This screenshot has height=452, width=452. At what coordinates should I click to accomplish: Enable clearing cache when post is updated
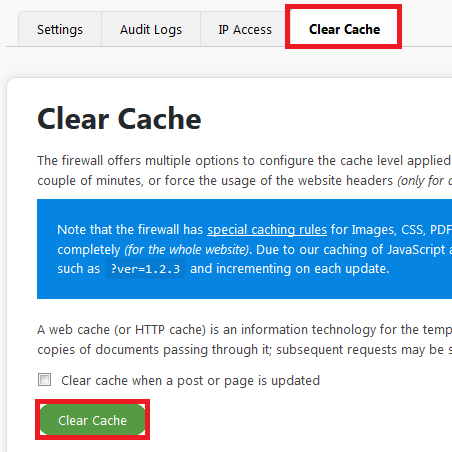point(44,380)
